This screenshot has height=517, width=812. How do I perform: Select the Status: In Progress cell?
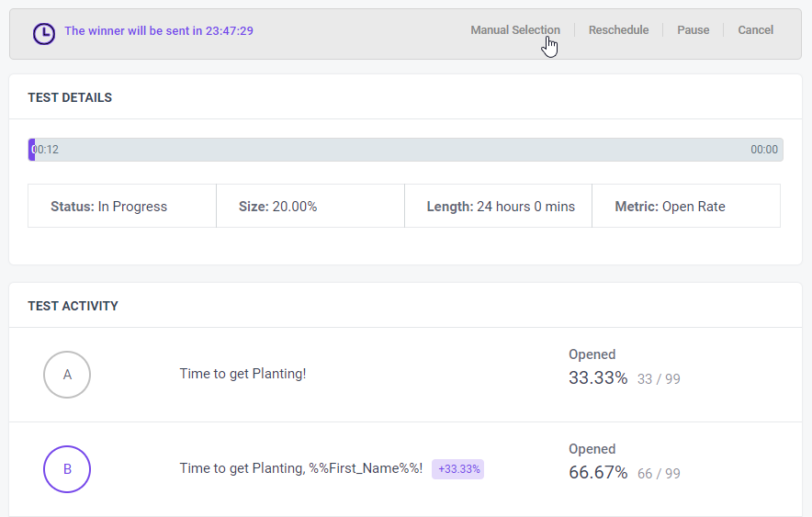pyautogui.click(x=122, y=206)
